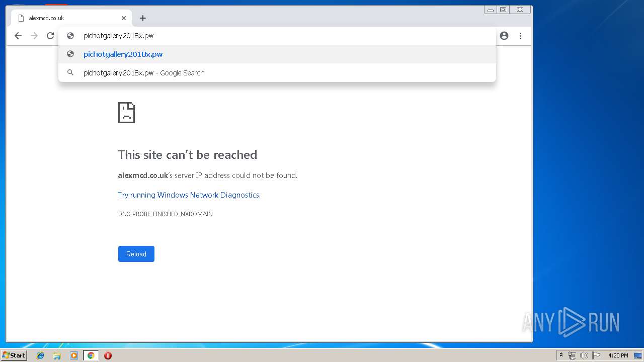The image size is (644, 362).
Task: Click the address bar text pichotgallery2018x.pw
Action: point(119,36)
